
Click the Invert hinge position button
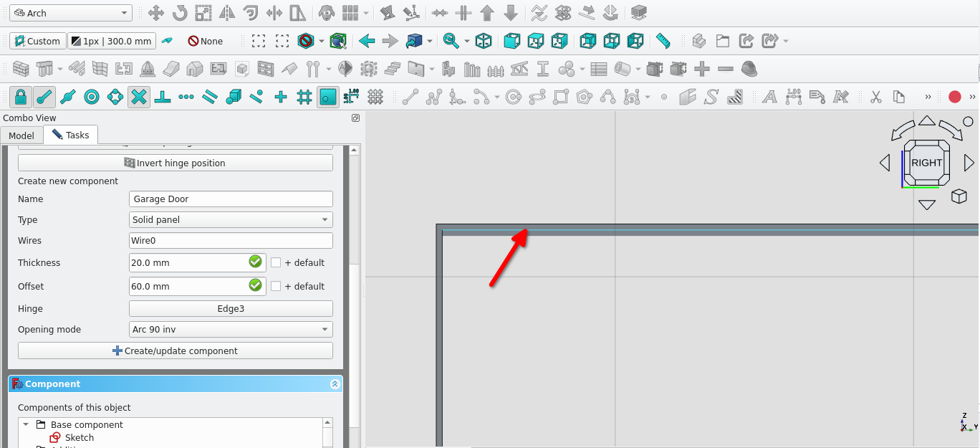coord(176,163)
